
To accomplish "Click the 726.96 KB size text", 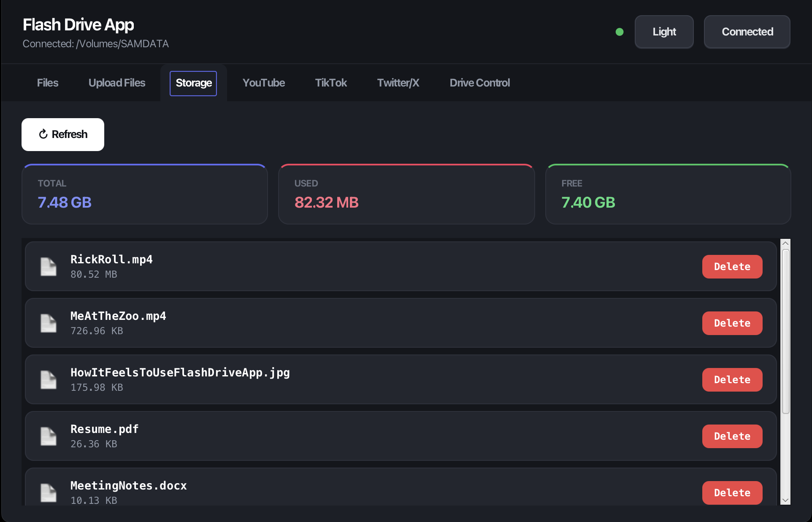I will tap(97, 331).
